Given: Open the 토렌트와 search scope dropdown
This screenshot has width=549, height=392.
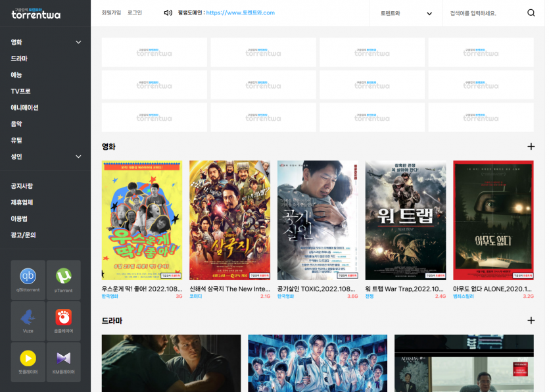Looking at the screenshot, I should click(406, 13).
